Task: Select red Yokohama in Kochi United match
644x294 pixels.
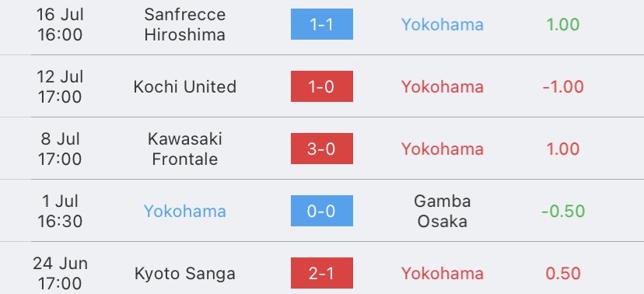Action: point(443,86)
